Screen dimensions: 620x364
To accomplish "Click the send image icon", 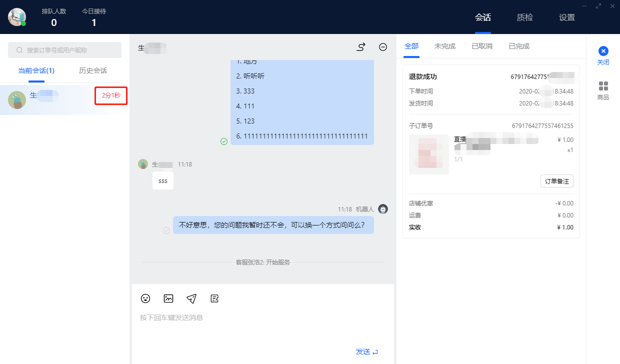I will pyautogui.click(x=168, y=298).
